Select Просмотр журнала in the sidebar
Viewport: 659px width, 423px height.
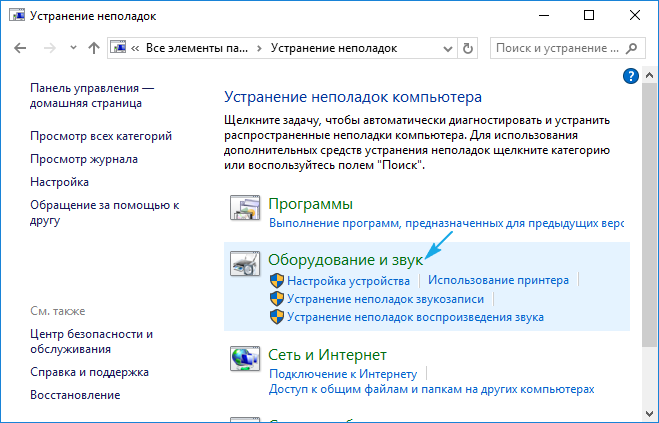[x=84, y=159]
